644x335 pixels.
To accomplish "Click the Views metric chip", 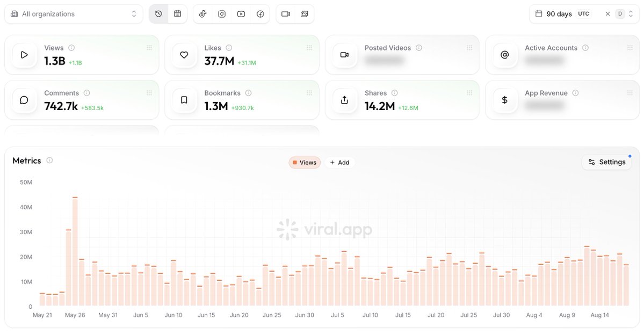I will tap(305, 163).
